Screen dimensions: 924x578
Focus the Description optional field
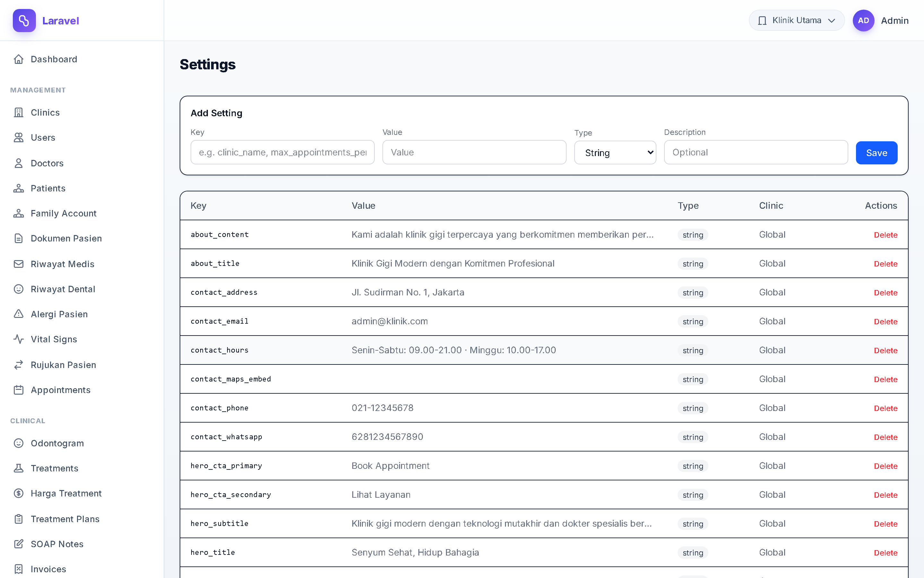pos(756,152)
